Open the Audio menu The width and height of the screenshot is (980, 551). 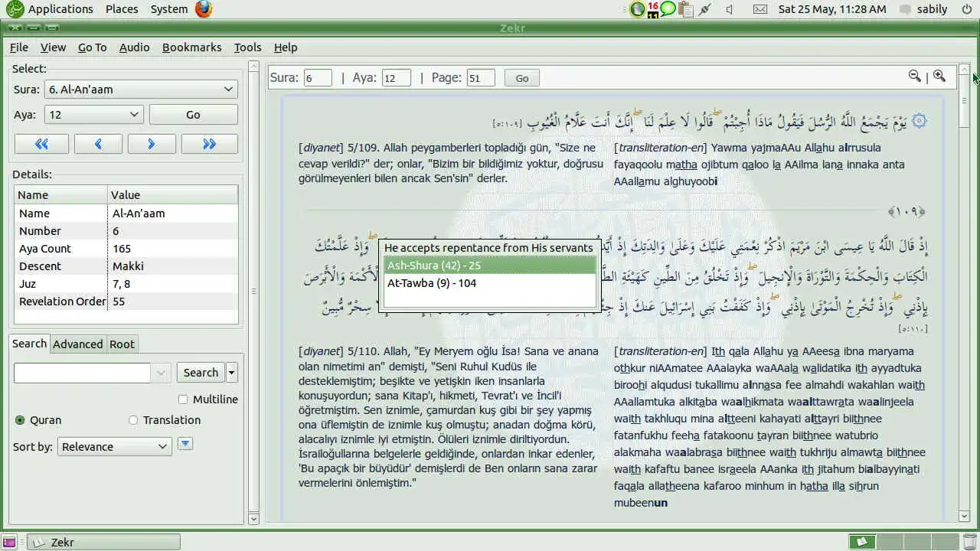click(x=134, y=47)
